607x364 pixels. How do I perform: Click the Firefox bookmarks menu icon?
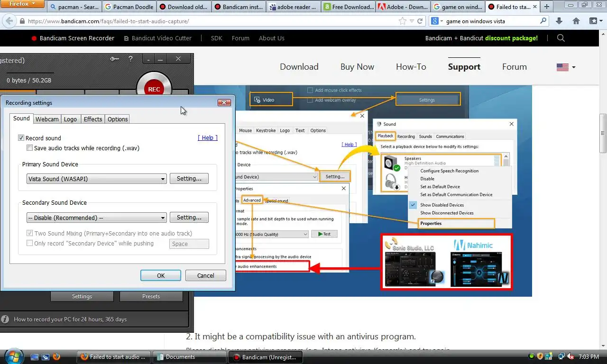click(595, 21)
